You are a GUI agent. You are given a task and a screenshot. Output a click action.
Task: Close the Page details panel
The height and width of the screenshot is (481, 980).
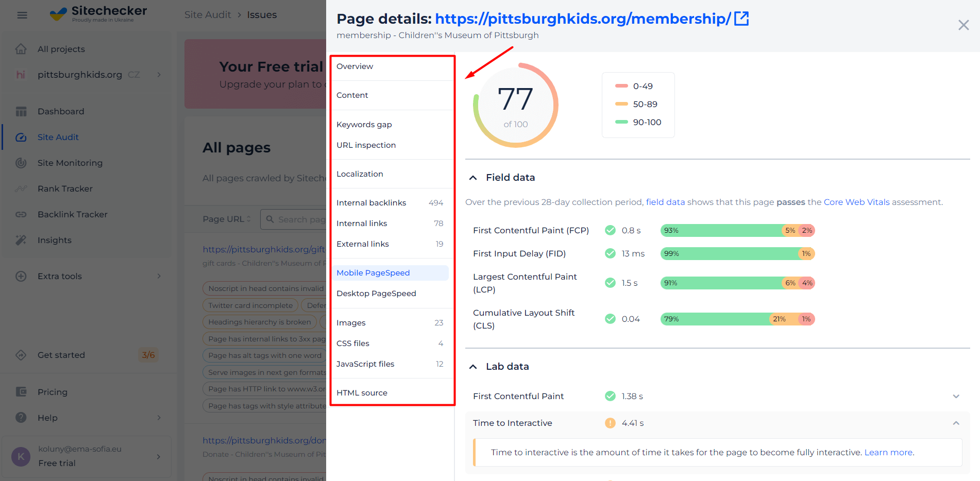(964, 25)
